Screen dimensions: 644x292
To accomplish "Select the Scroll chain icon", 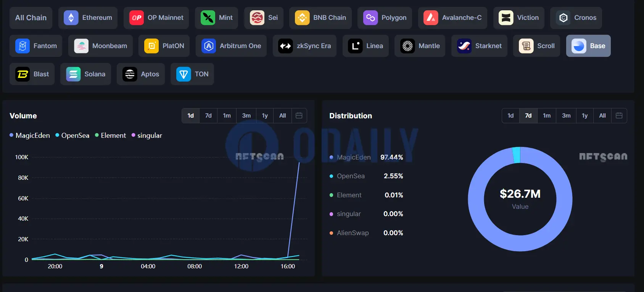I will click(526, 46).
